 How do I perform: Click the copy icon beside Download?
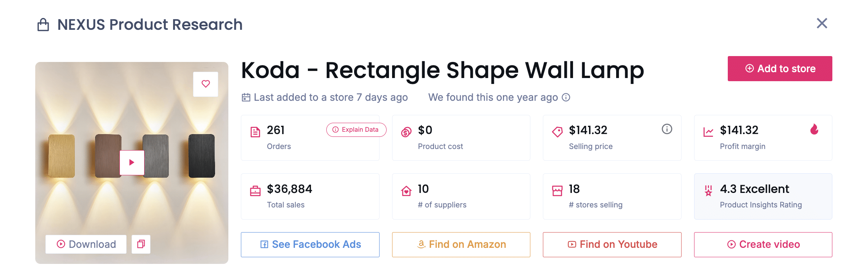[x=141, y=244]
